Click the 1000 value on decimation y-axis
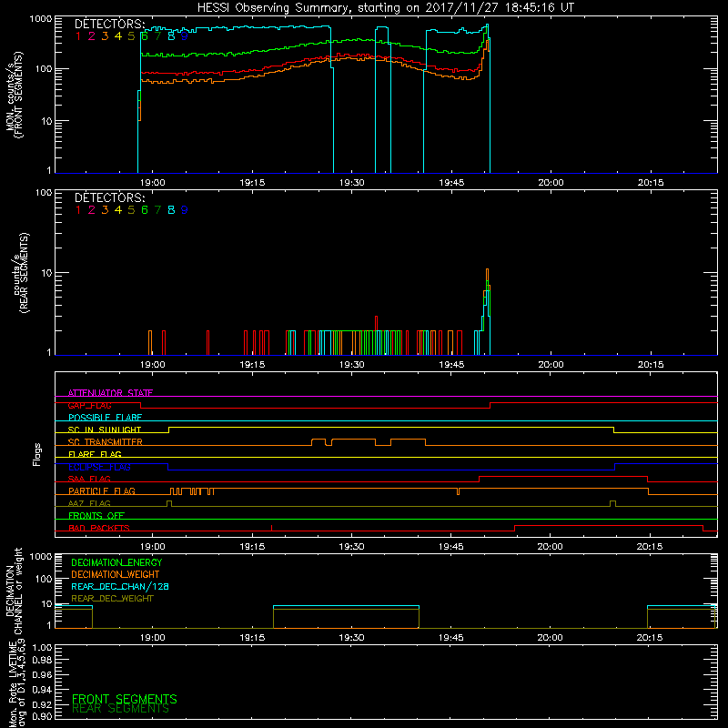 click(x=41, y=556)
